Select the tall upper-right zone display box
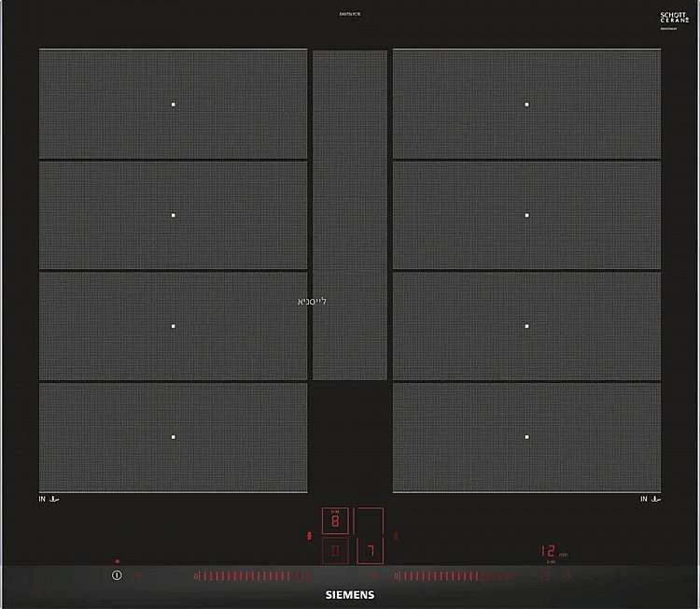Screen dimensions: 700x609 (x=370, y=520)
